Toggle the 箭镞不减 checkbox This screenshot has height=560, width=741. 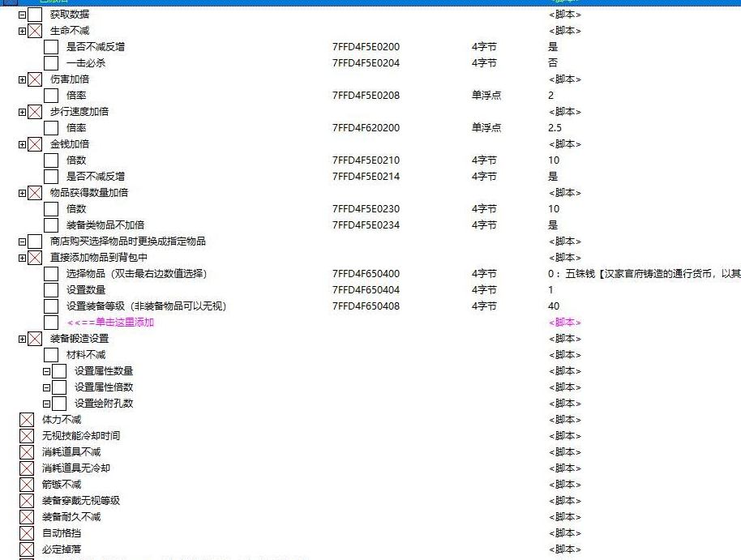27,485
